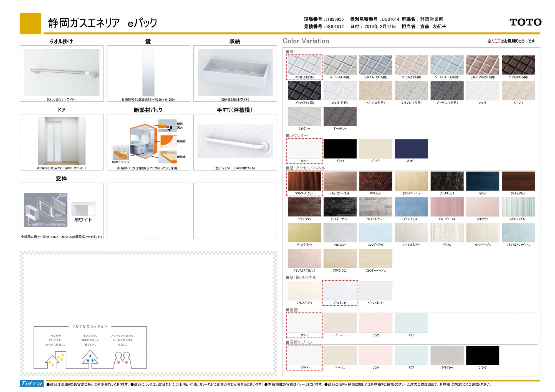Screen dimensions: 555x392
Task: Pick plain floor color ダークグレー
Action: click(340, 116)
